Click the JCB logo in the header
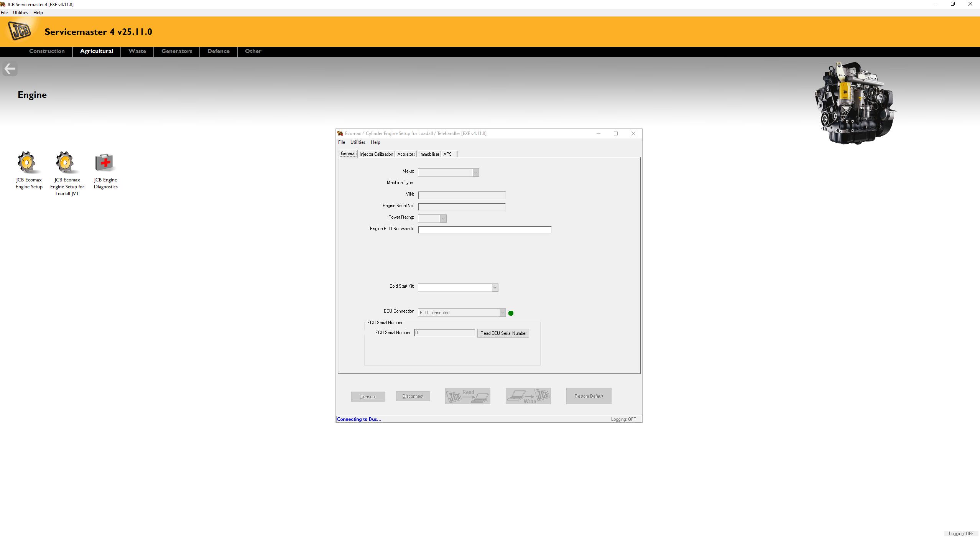980x537 pixels. tap(20, 31)
